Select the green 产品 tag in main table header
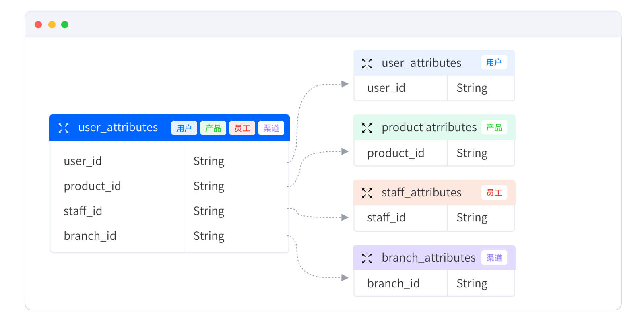The image size is (644, 322). [x=213, y=128]
